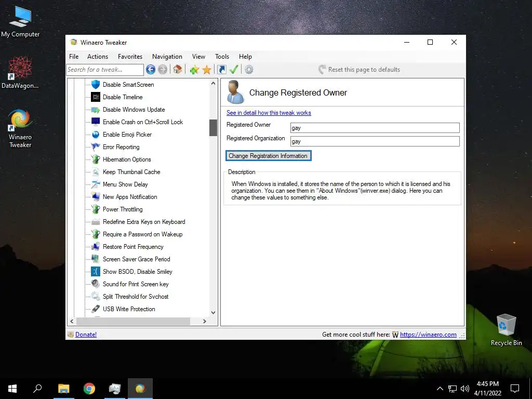Click the tree scroll up arrow
Screen dimensions: 532x399
click(x=213, y=84)
